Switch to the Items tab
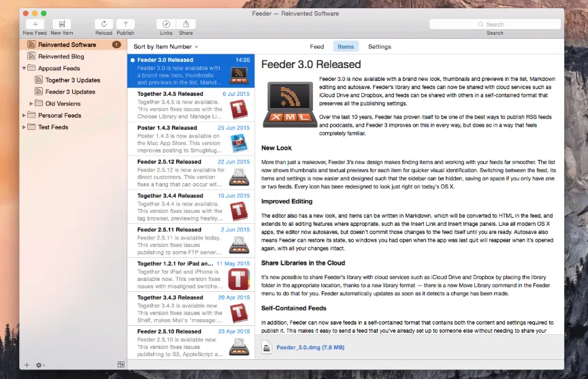The height and width of the screenshot is (379, 588). click(x=346, y=46)
